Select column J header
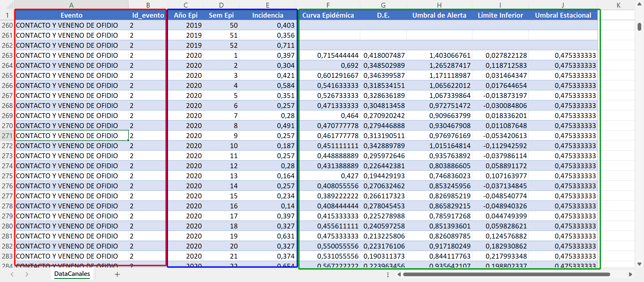This screenshot has width=644, height=282. coord(563,5)
